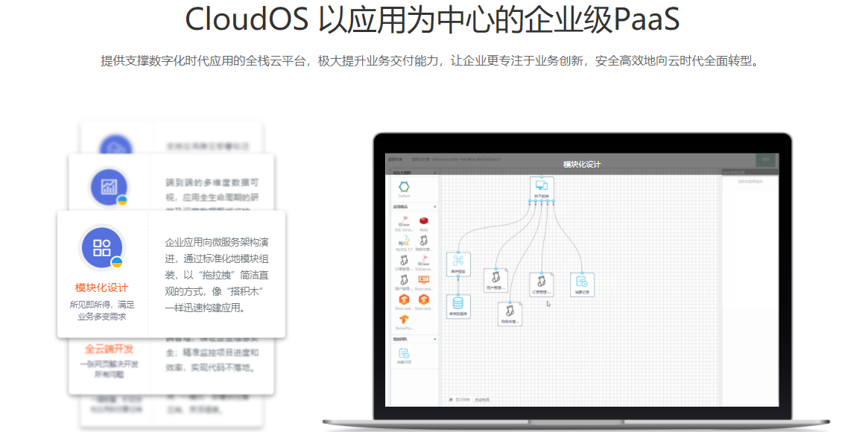Click the 一张网页解决开发 subtitle text
Screen dimensions: 868x432
pyautogui.click(x=109, y=369)
